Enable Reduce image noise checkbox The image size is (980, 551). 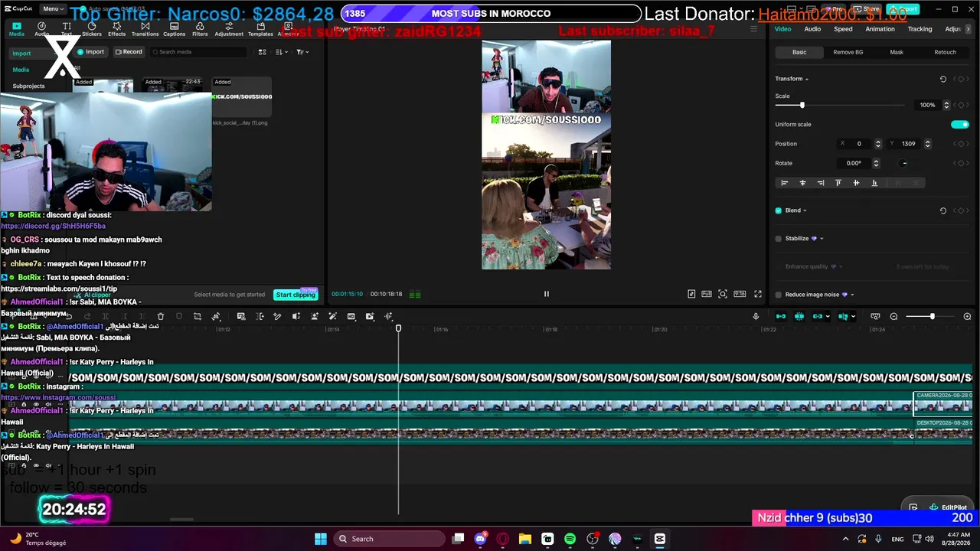pos(779,295)
